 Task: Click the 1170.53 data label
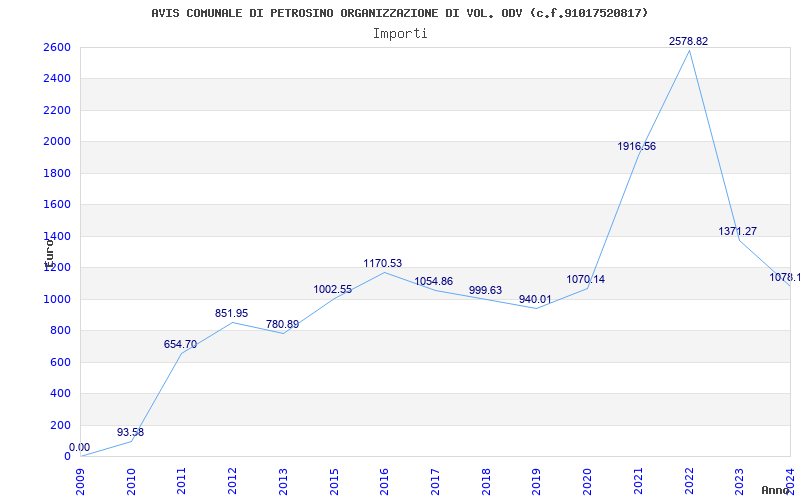(383, 264)
